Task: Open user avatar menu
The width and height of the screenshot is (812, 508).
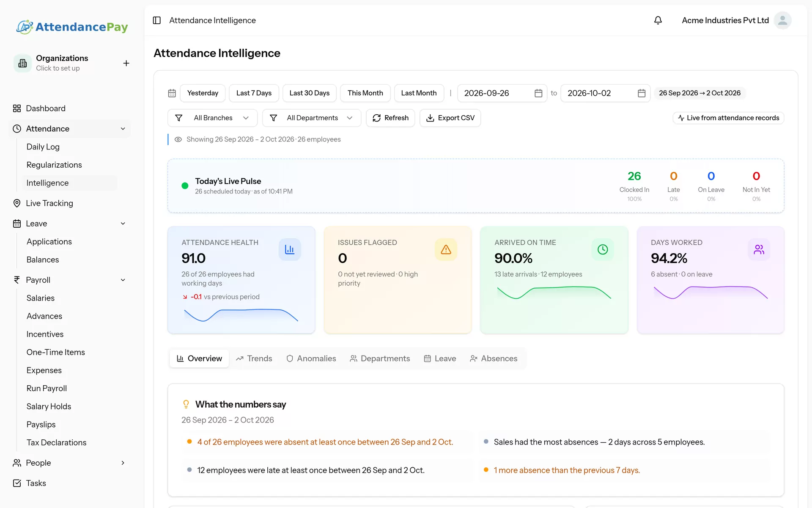Action: tap(782, 20)
